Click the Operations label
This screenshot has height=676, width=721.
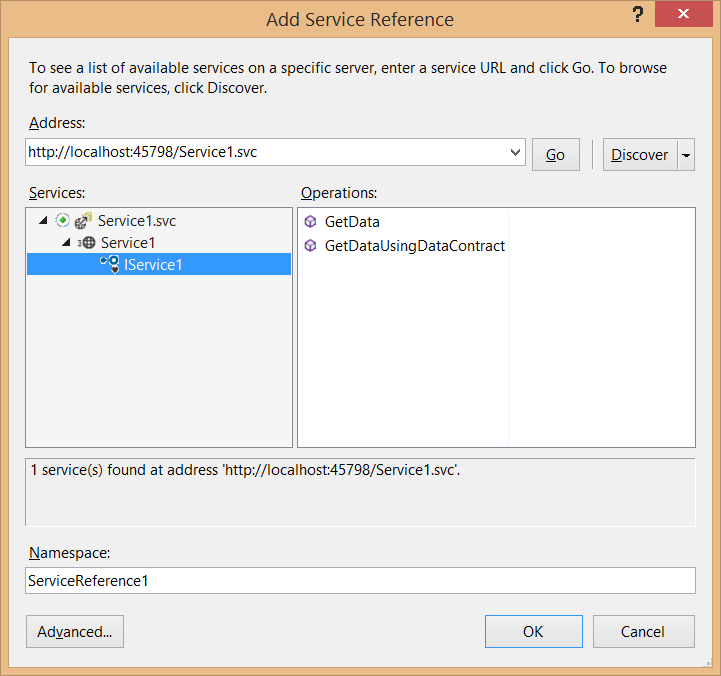point(339,193)
